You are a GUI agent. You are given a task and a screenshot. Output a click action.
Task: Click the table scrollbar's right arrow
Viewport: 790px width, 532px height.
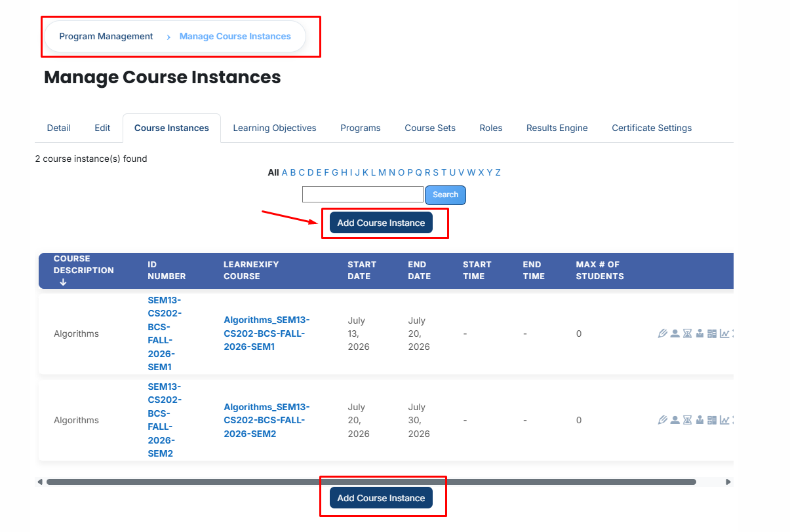(x=728, y=482)
